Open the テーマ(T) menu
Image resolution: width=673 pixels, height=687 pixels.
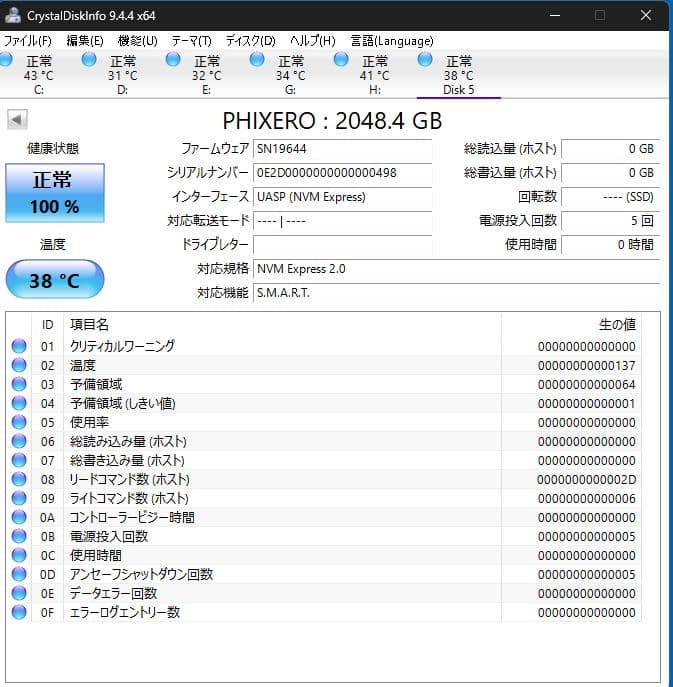[191, 41]
